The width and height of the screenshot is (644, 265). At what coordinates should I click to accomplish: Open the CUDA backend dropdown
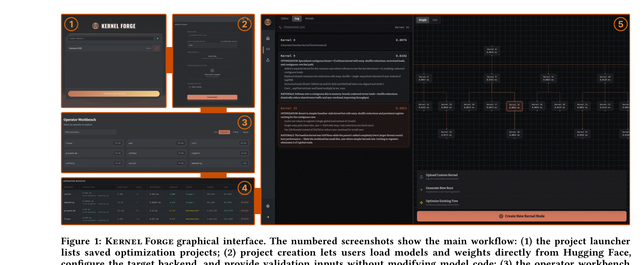[x=212, y=45]
